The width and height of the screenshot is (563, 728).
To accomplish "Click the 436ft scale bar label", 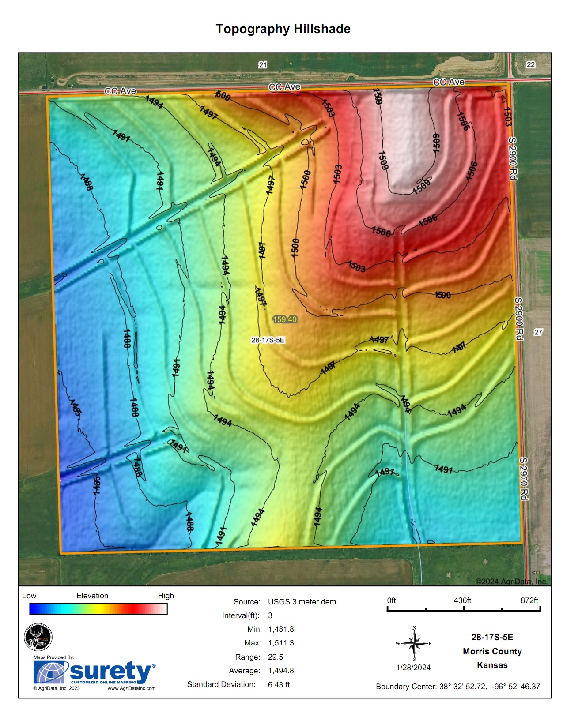I will coord(462,600).
